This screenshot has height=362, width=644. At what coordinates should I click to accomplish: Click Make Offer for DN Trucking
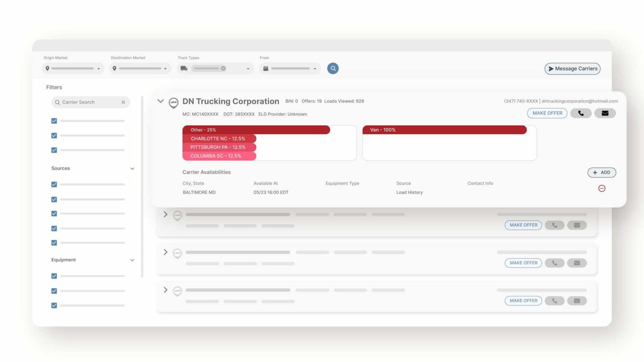547,113
